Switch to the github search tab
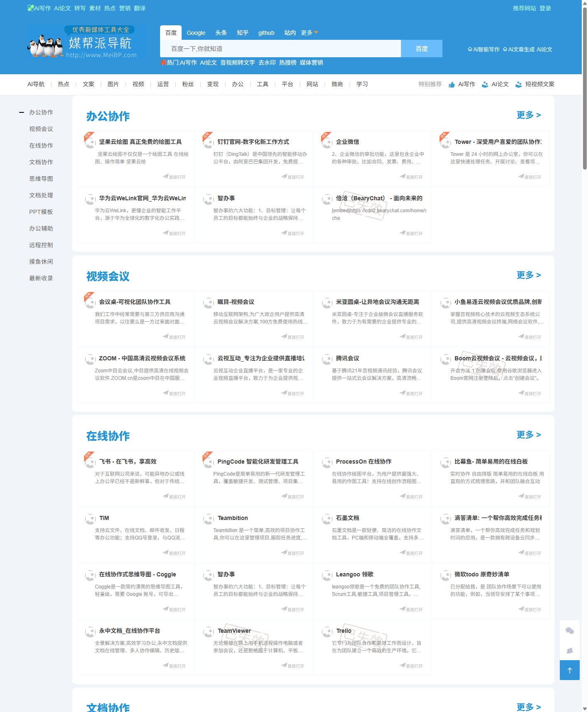This screenshot has height=712, width=588. click(x=266, y=33)
